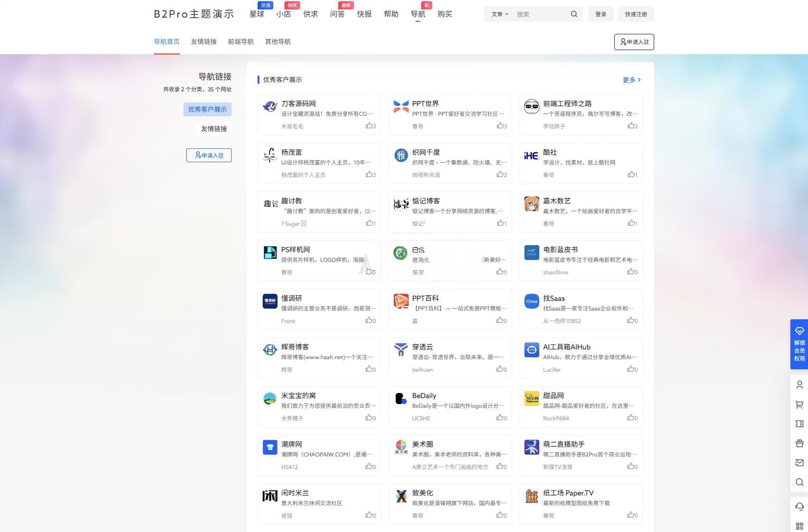Open the 购买 menu item
Viewport: 808px width, 532px height.
pos(445,14)
